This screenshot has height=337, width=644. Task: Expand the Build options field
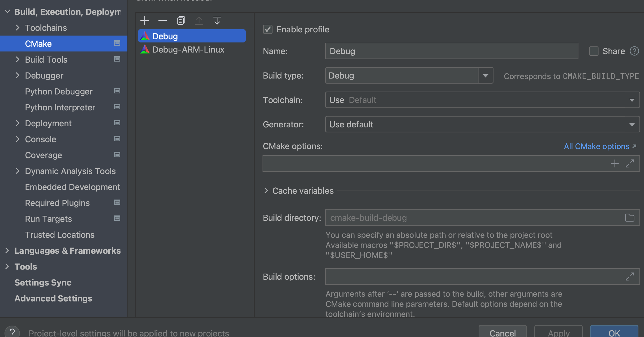pyautogui.click(x=629, y=276)
